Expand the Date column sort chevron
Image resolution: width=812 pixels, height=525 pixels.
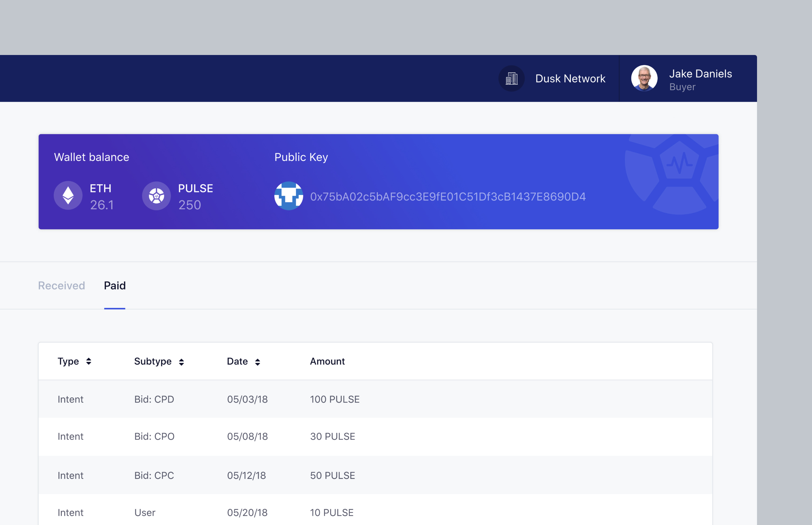tap(257, 361)
